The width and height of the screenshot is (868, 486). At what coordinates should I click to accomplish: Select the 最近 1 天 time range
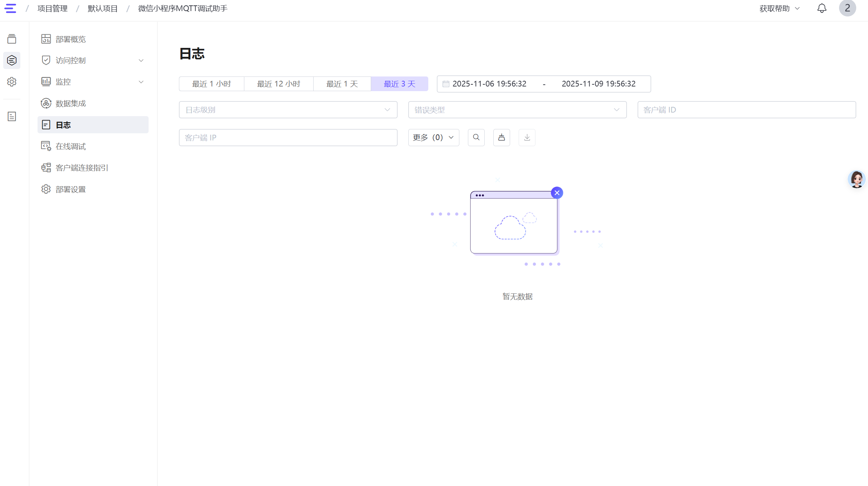tap(342, 84)
